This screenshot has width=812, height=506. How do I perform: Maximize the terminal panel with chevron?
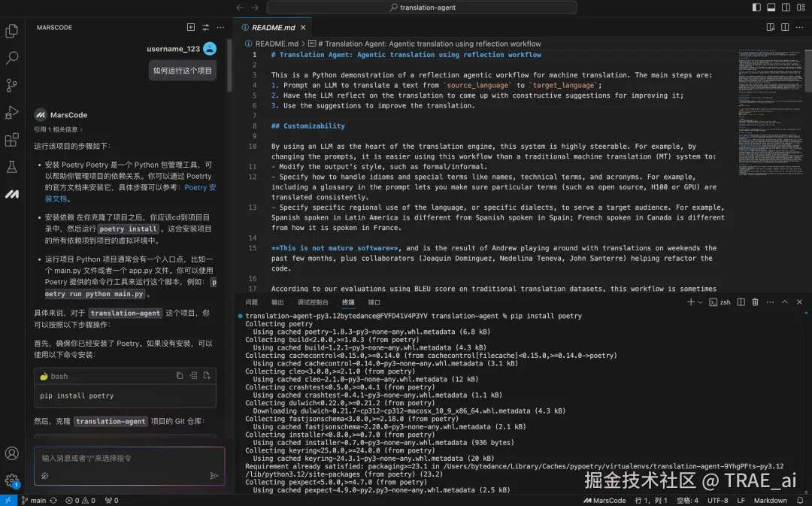point(784,302)
